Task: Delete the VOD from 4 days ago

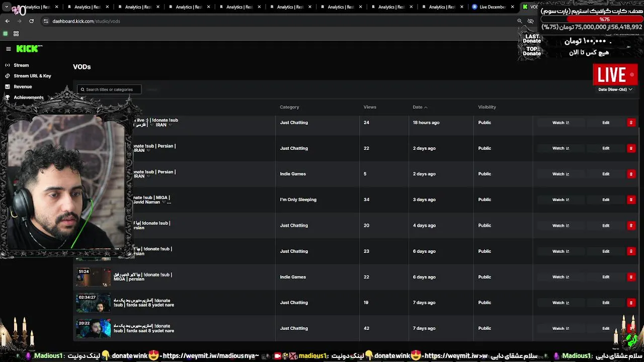Action: [x=631, y=225]
